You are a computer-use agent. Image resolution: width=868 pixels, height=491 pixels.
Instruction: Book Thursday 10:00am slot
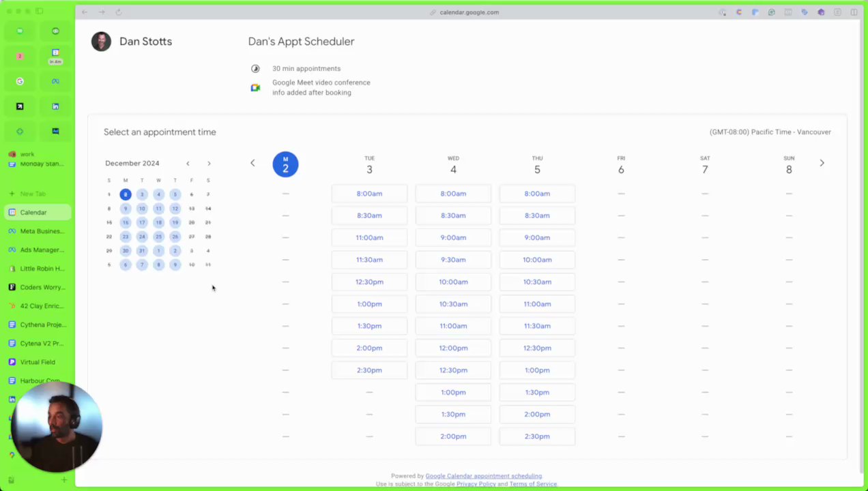pos(537,260)
